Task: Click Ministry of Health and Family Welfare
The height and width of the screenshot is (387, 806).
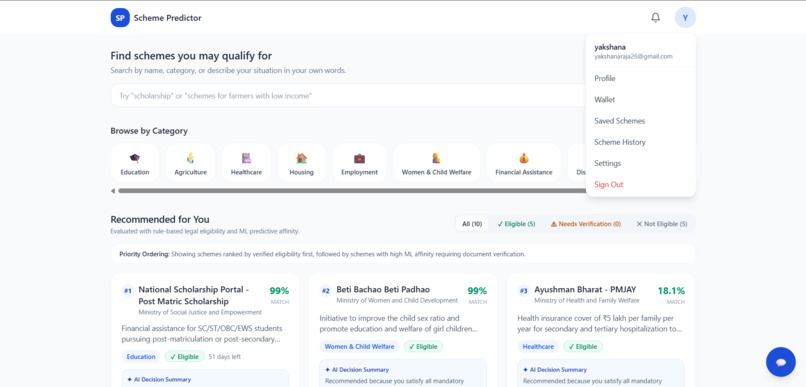Action: pyautogui.click(x=587, y=300)
